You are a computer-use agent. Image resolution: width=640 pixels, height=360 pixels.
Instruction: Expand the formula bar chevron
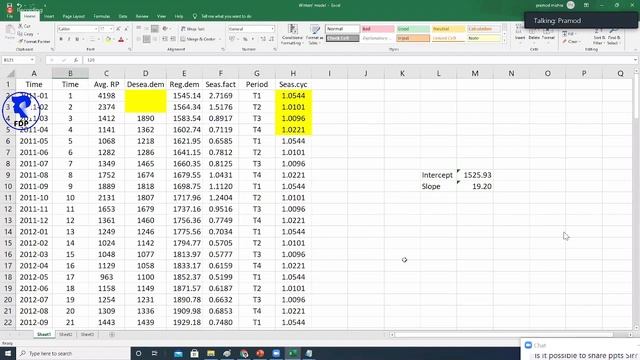pyautogui.click(x=636, y=60)
